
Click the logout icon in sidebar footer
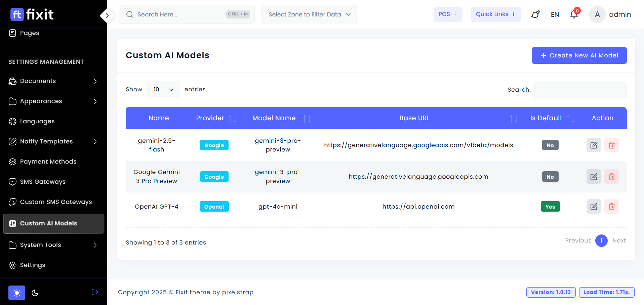tap(95, 292)
